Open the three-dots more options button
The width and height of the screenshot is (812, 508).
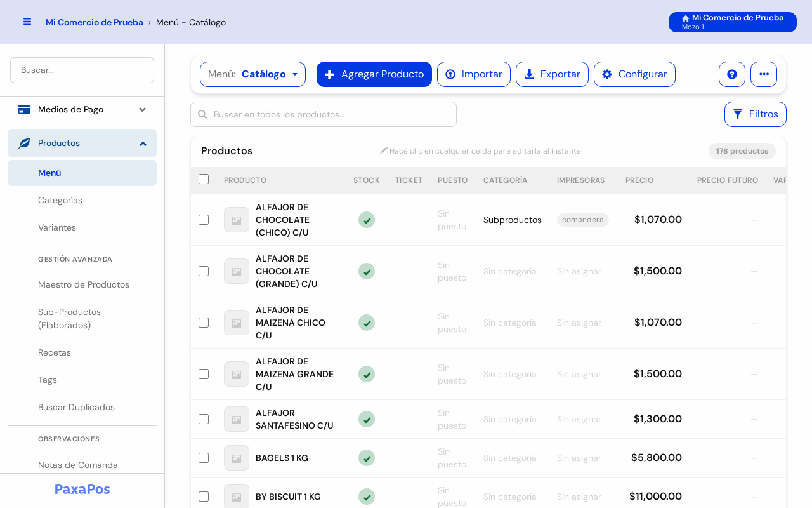764,74
